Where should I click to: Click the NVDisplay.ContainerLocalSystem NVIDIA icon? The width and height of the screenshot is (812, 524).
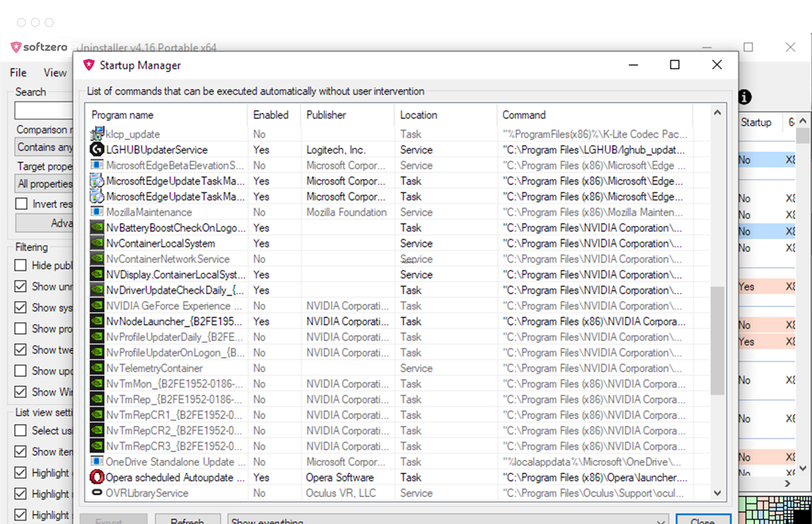tap(97, 274)
